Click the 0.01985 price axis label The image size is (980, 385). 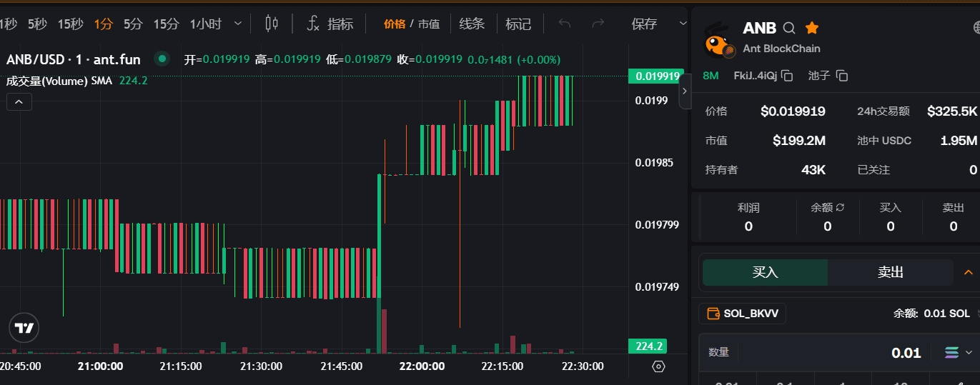tap(654, 163)
